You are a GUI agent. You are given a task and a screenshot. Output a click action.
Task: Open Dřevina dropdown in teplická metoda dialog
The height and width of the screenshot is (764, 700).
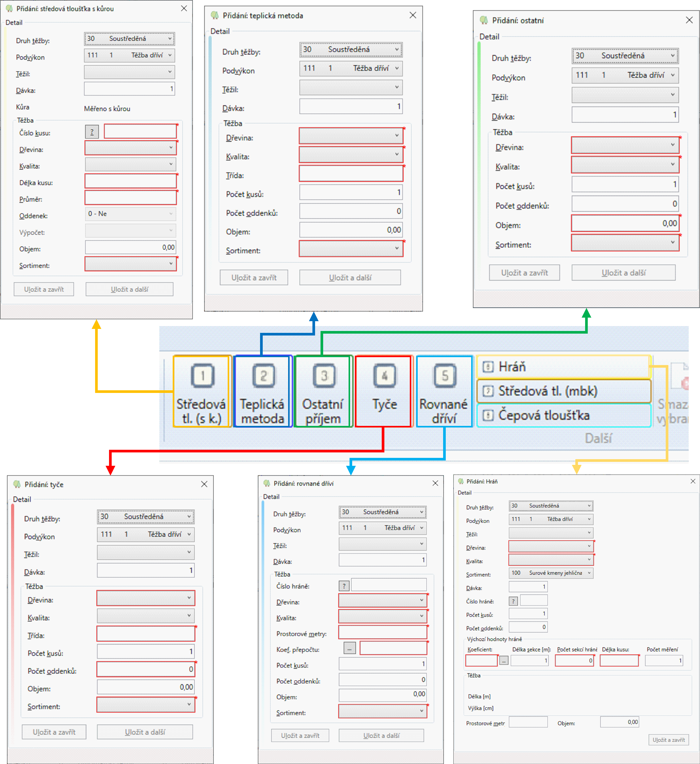coord(351,136)
